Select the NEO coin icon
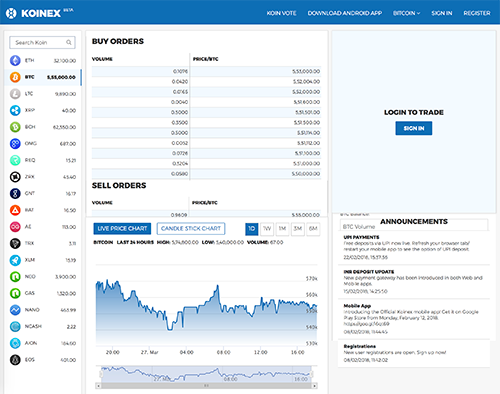 pos(15,277)
